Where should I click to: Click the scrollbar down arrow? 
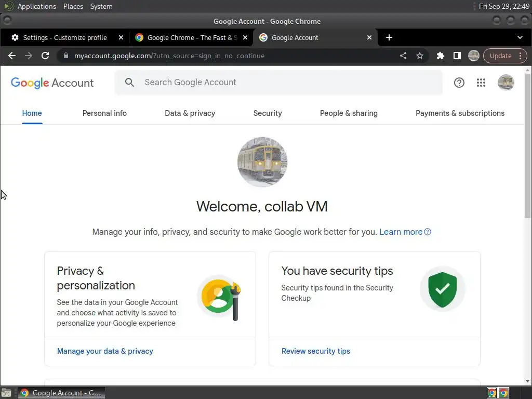[x=528, y=381]
